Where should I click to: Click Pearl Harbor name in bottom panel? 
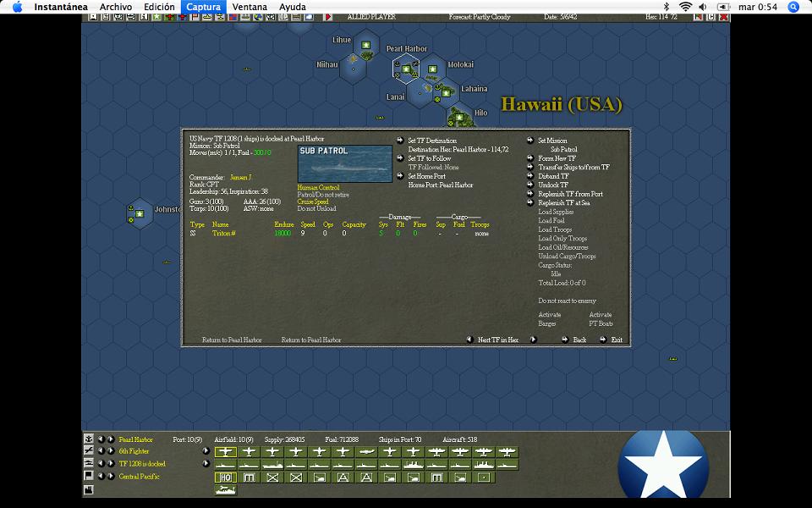[x=135, y=439]
